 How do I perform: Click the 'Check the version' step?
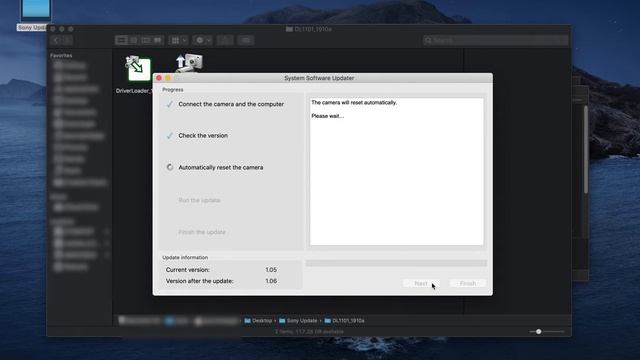pyautogui.click(x=203, y=136)
